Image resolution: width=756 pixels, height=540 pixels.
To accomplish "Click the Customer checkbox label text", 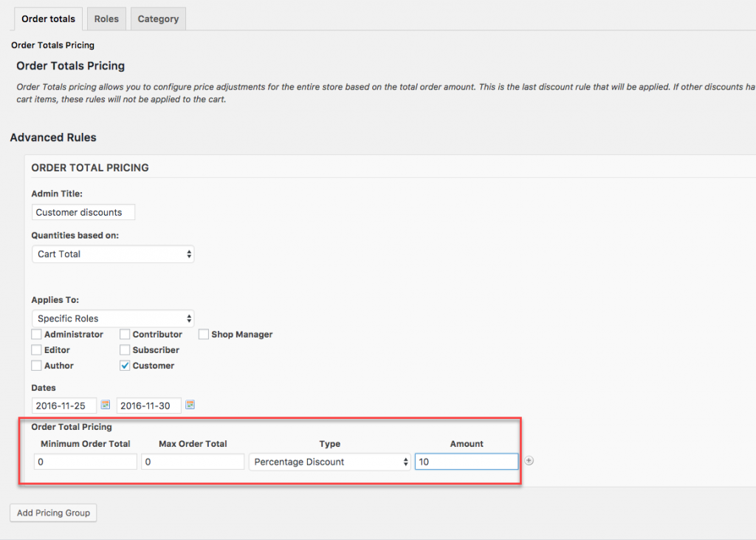I will (154, 366).
